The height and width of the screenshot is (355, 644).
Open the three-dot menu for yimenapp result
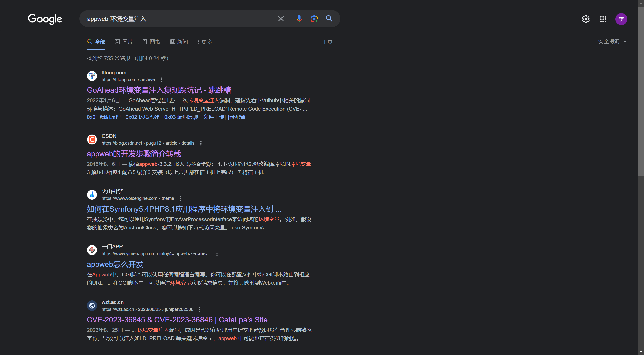(217, 254)
